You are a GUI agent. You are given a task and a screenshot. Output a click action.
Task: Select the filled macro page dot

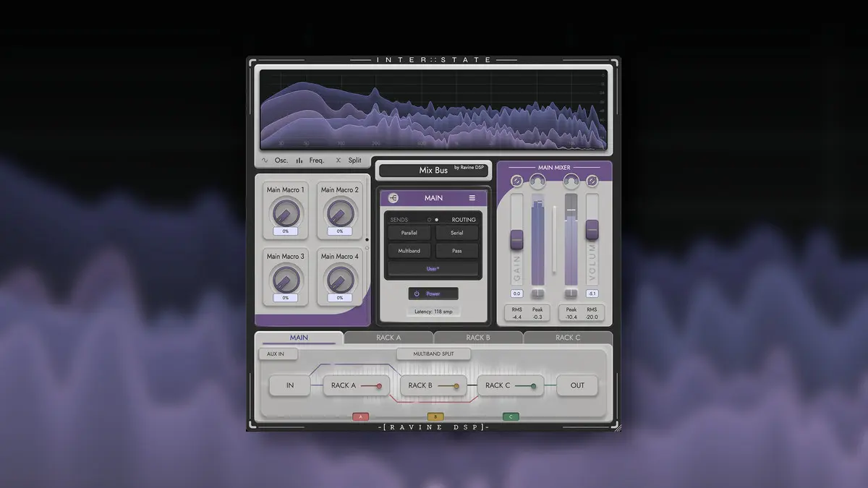click(367, 239)
